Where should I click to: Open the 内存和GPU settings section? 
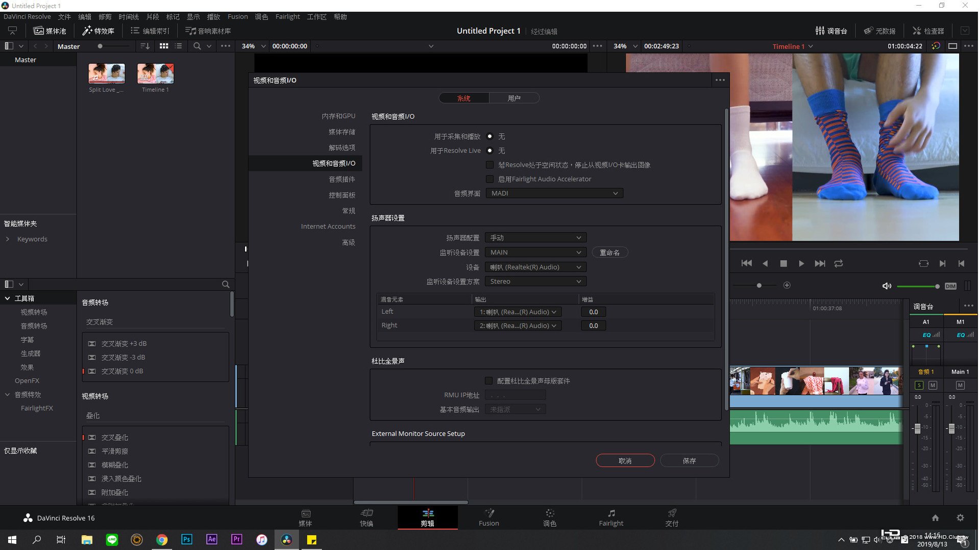338,116
